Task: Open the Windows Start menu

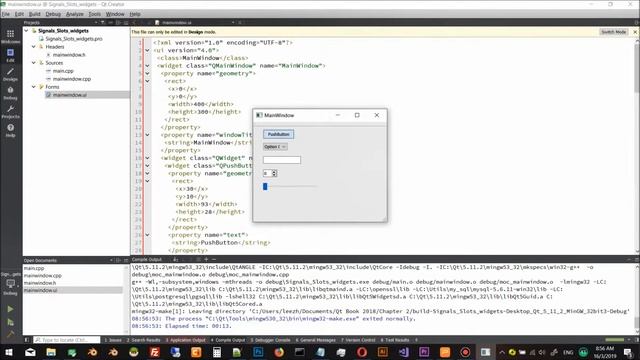Action: [9, 352]
